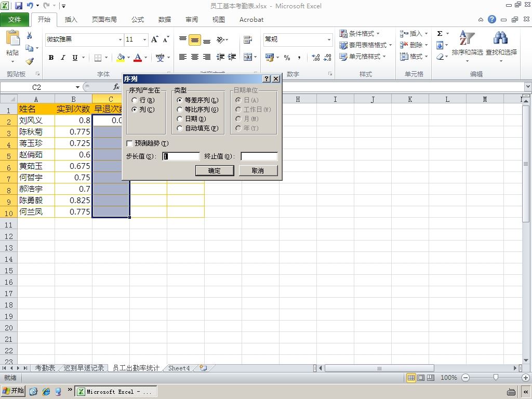Toggle Bold formatting
The height and width of the screenshot is (399, 532).
51,58
